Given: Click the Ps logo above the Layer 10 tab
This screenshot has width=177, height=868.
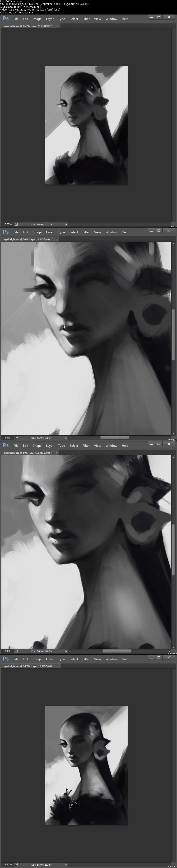Looking at the screenshot, I should point(6,232).
